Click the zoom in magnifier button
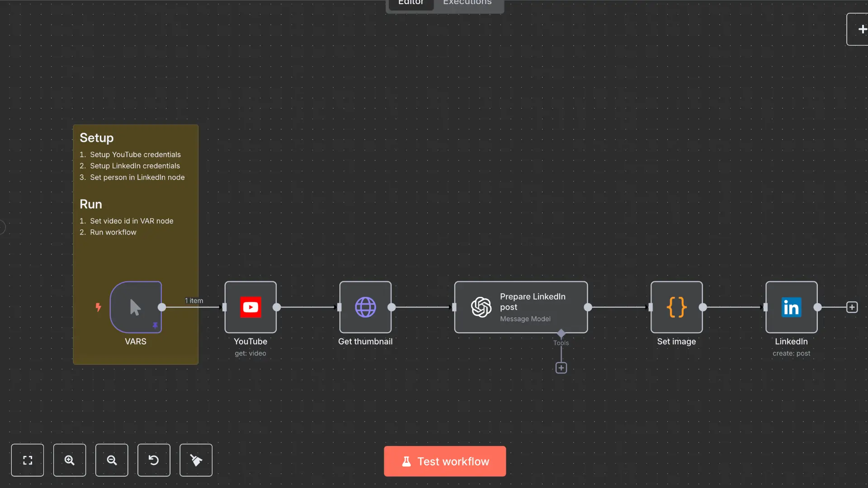Screen dimensions: 868x488 point(70,460)
